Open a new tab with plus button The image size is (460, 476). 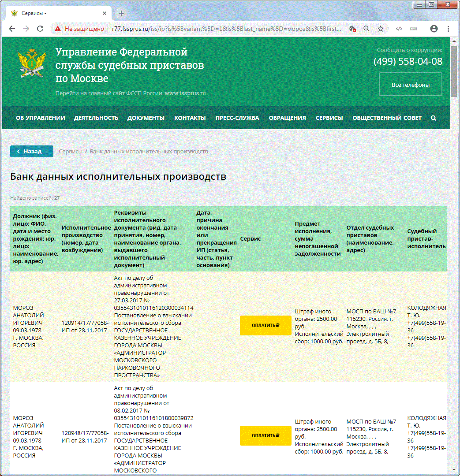pos(121,13)
